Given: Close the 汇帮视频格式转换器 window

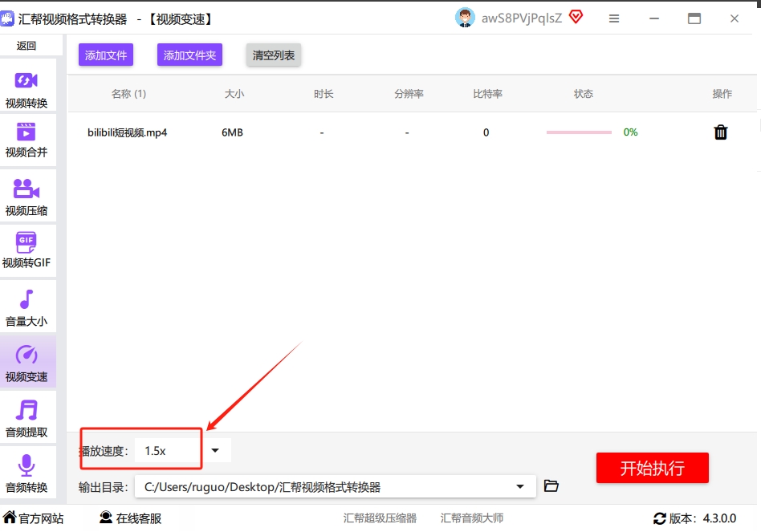Looking at the screenshot, I should tap(735, 18).
